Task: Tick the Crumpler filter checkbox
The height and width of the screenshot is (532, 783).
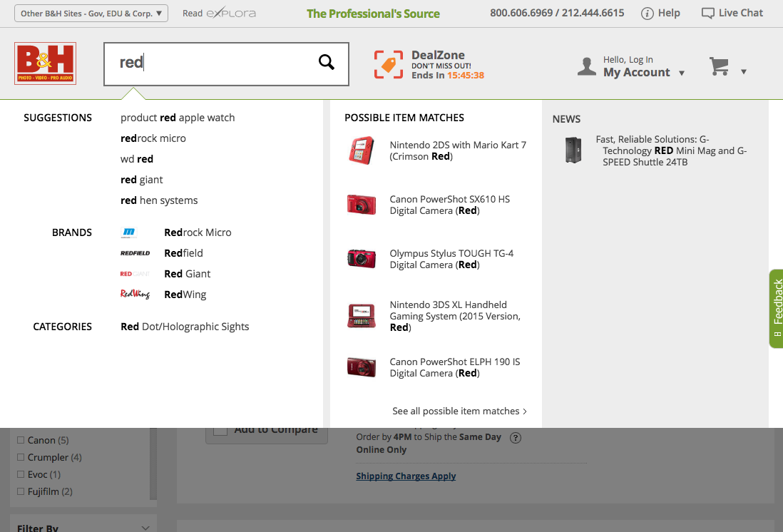Action: pyautogui.click(x=21, y=458)
